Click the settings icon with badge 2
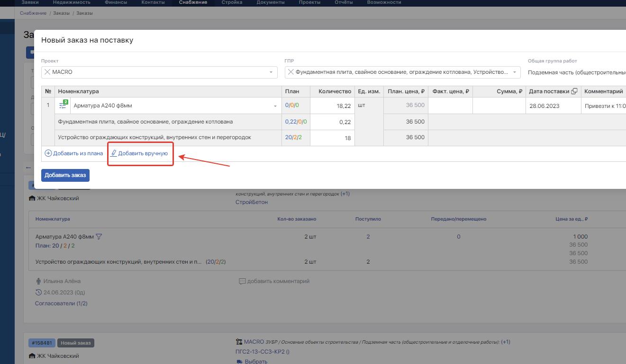Viewport: 626px width, 364px height. point(63,106)
